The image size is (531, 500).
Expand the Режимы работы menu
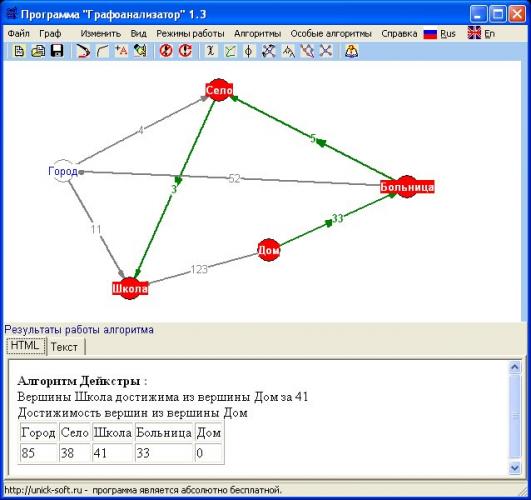[x=190, y=34]
